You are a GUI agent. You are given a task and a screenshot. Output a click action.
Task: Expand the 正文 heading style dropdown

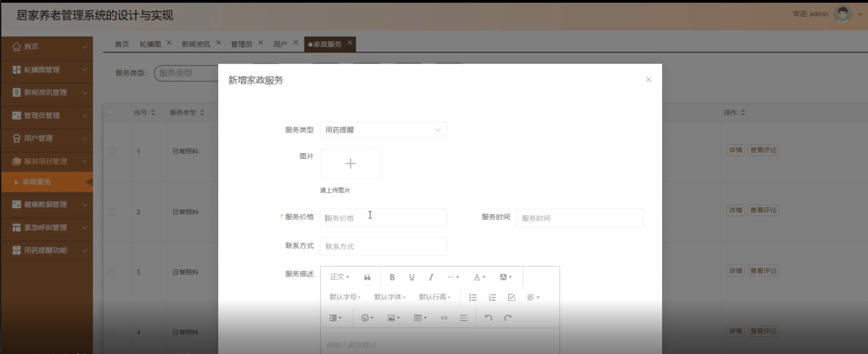pos(339,277)
